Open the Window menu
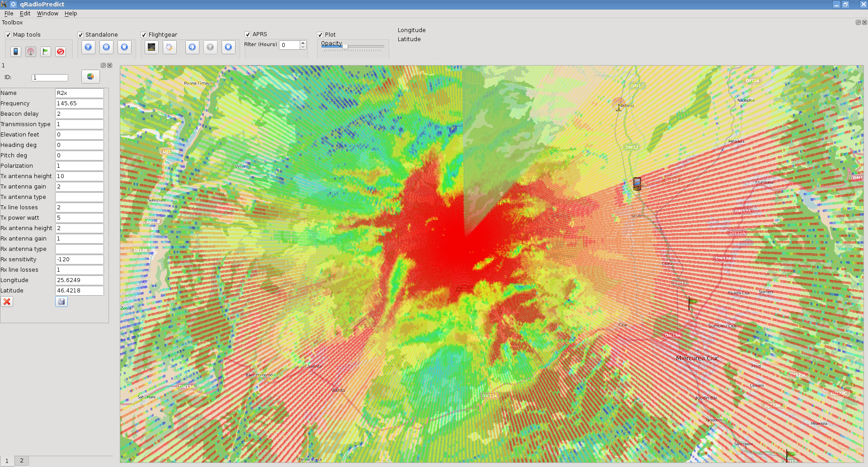Viewport: 868px width, 467px height. tap(47, 14)
